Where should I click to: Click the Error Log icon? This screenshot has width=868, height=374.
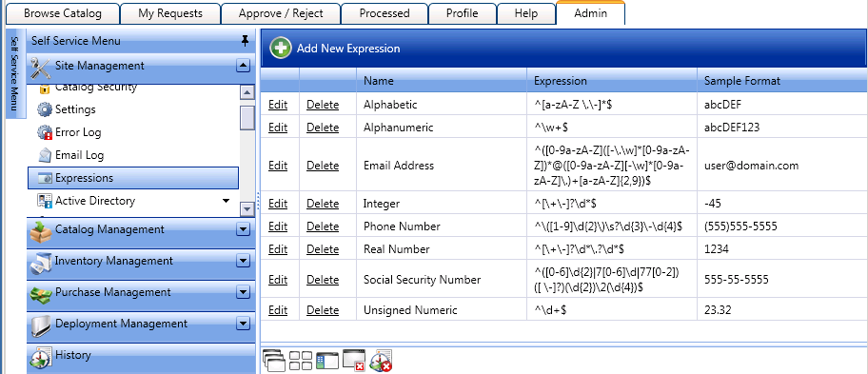click(x=45, y=132)
